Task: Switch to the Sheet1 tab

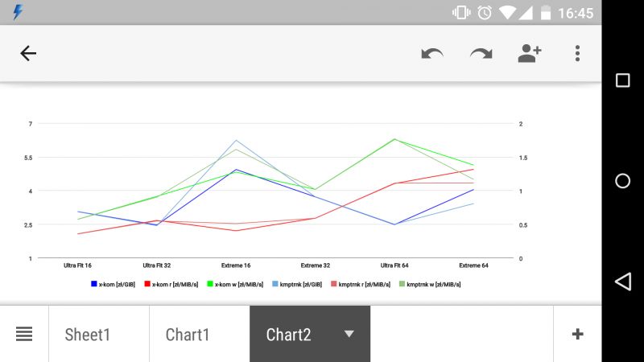Action: click(x=88, y=335)
